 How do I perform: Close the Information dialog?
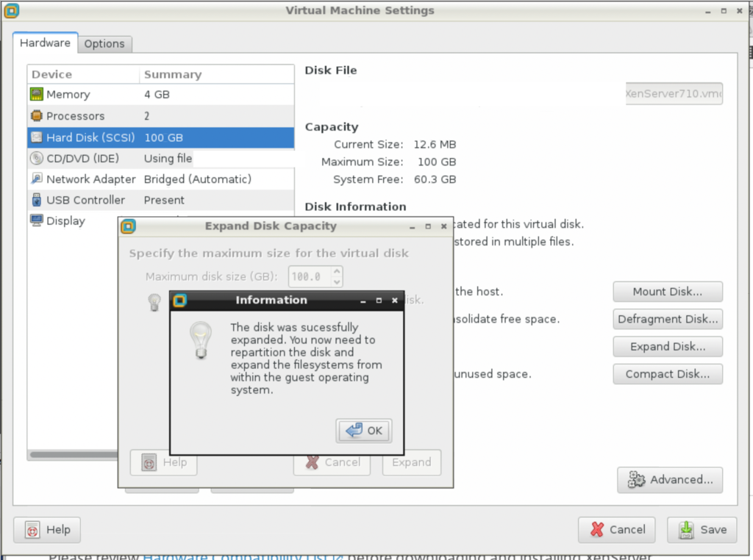395,301
